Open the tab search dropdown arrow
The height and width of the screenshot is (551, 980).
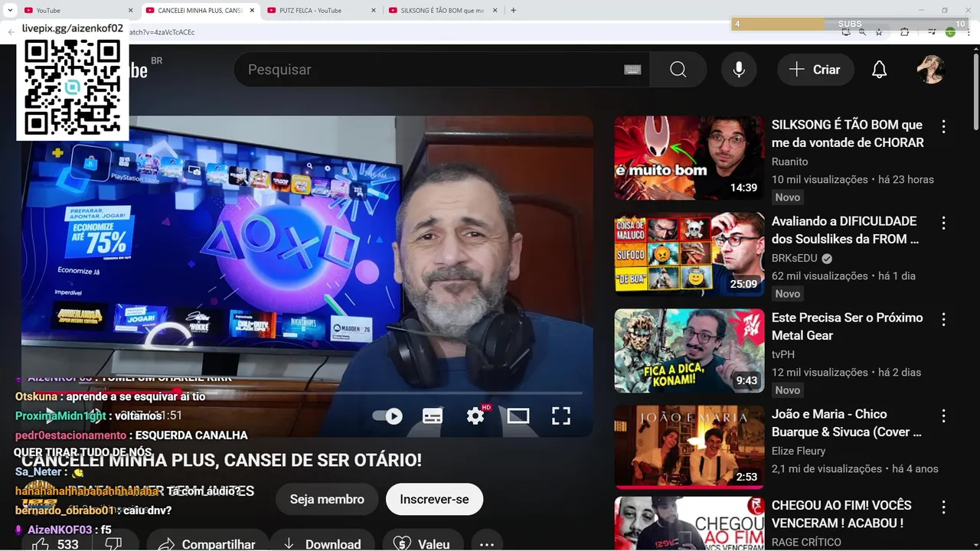[x=9, y=10]
